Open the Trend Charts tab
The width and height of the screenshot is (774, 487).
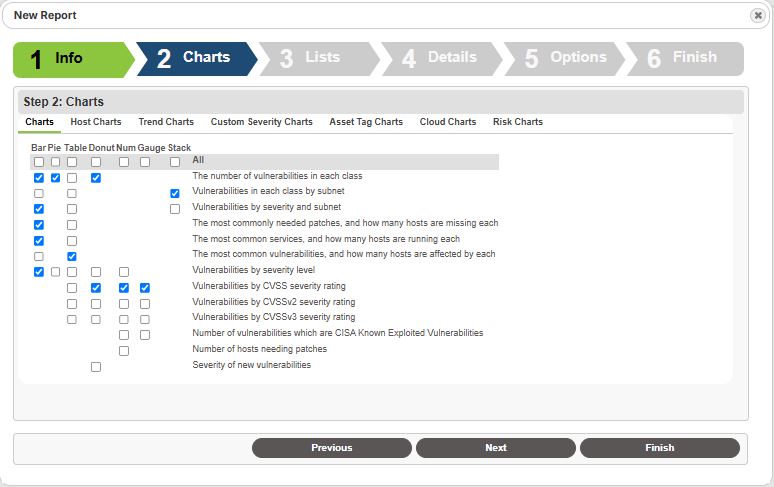[166, 122]
